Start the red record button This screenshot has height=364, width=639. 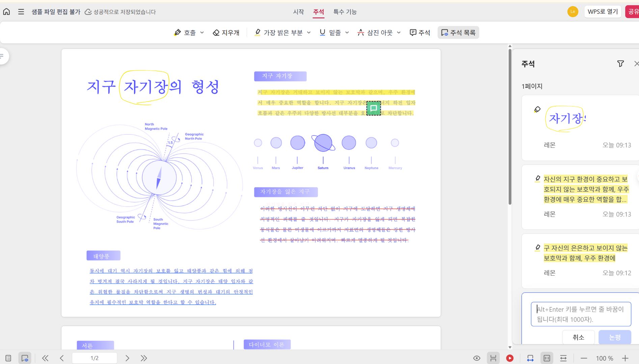[x=510, y=358]
